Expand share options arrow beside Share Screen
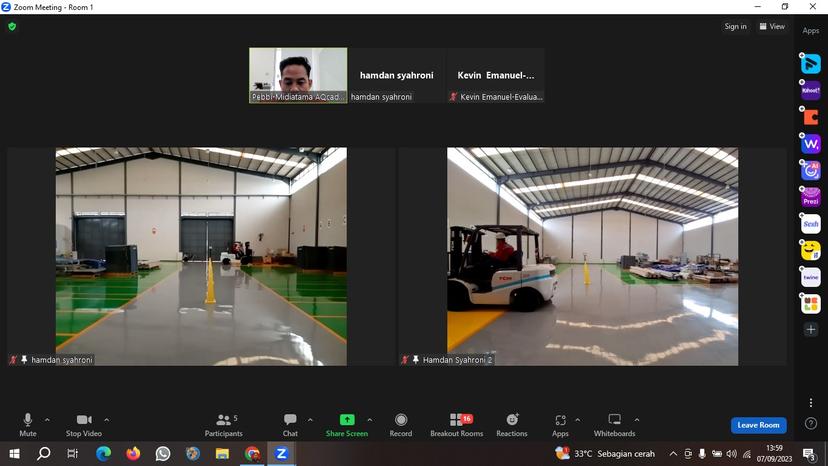The height and width of the screenshot is (466, 828). [370, 420]
